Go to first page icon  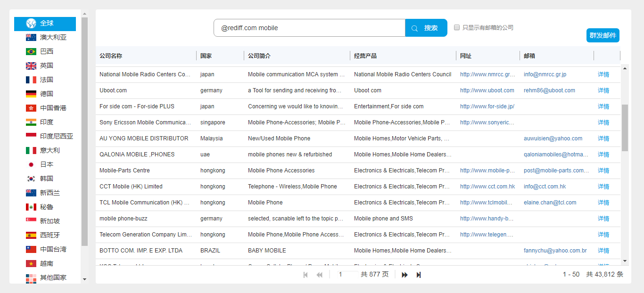(x=305, y=275)
